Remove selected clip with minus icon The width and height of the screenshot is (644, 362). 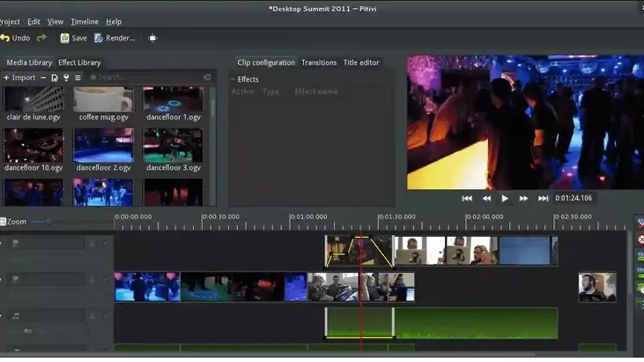coord(43,78)
